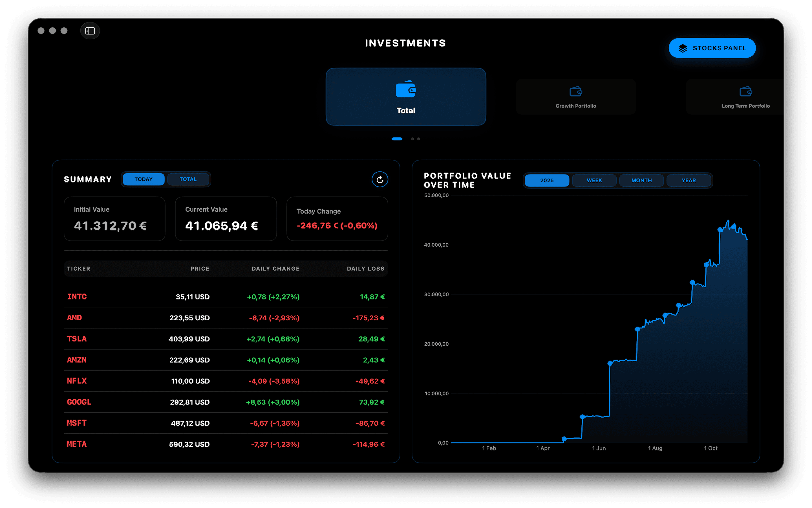Screen dimensions: 812x508
Task: Show the Week chart range
Action: pos(594,180)
